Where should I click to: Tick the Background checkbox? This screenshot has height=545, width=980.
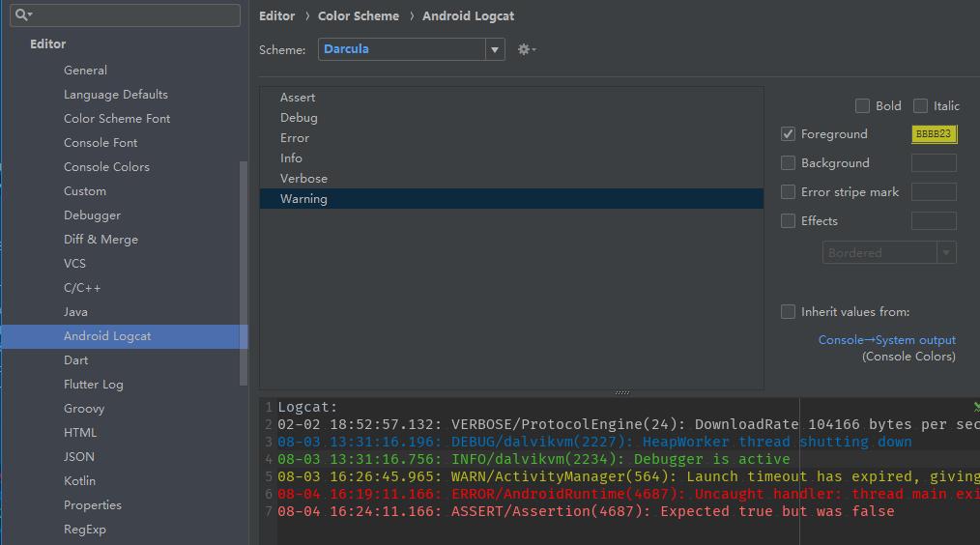click(789, 163)
